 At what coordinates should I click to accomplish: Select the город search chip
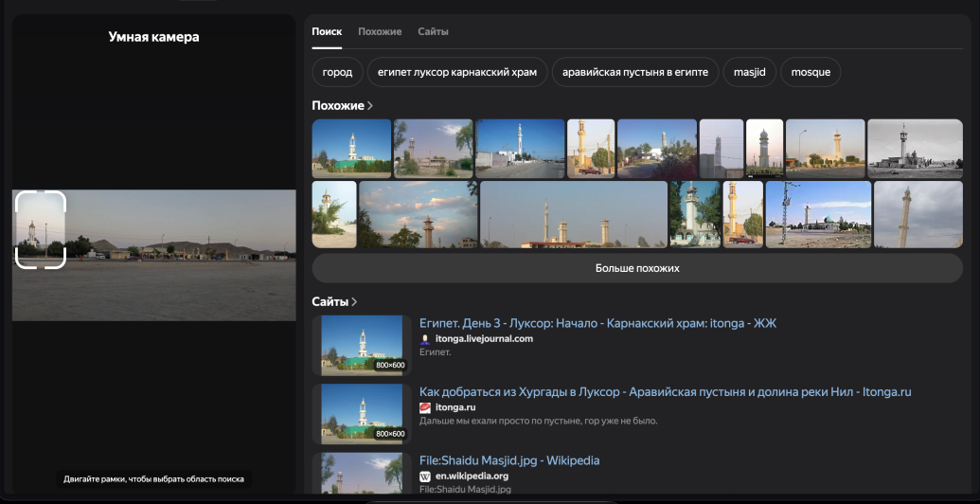pyautogui.click(x=337, y=72)
